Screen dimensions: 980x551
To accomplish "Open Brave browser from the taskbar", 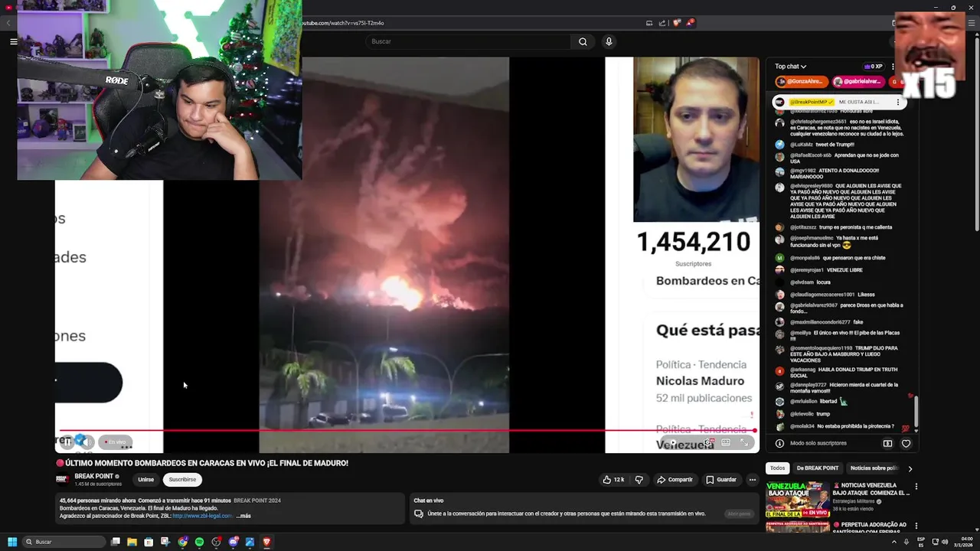I will [266, 542].
